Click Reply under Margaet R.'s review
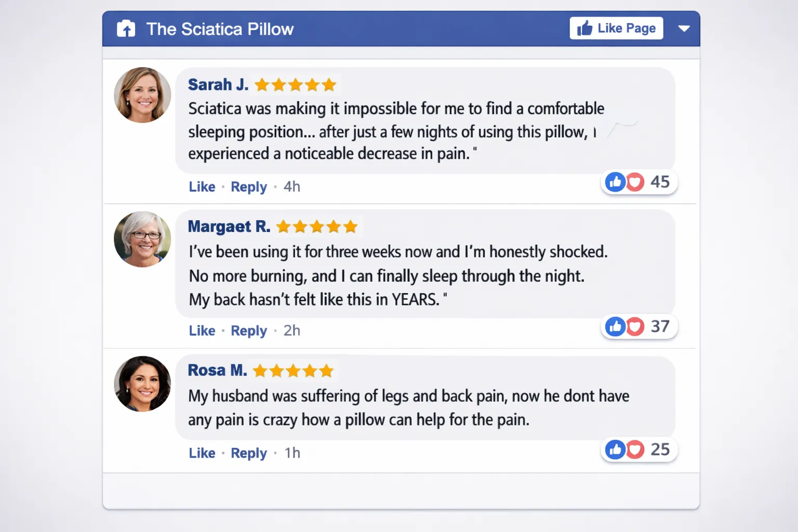The width and height of the screenshot is (798, 532). click(x=248, y=330)
